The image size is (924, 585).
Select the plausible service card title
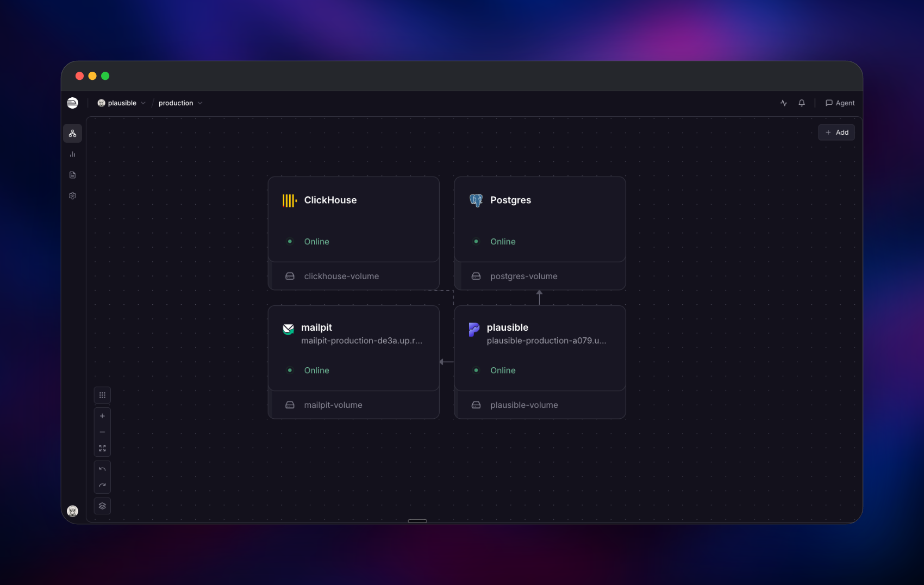pyautogui.click(x=508, y=328)
